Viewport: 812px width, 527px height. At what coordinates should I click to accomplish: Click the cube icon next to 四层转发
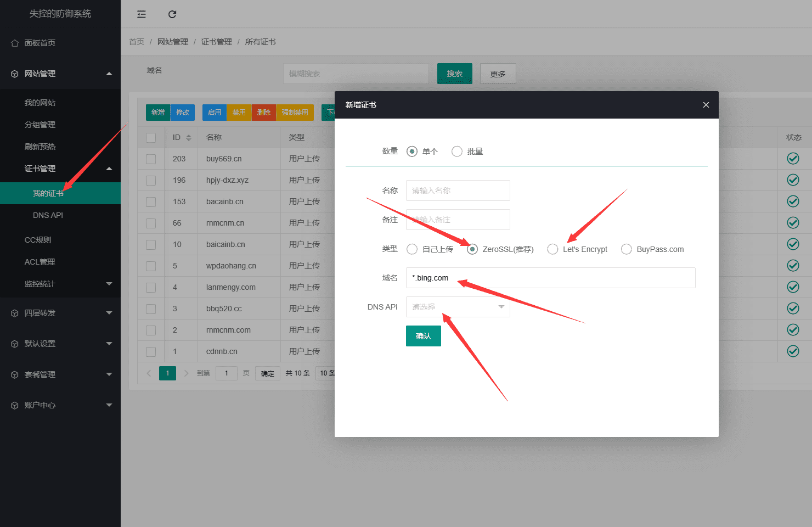point(15,313)
